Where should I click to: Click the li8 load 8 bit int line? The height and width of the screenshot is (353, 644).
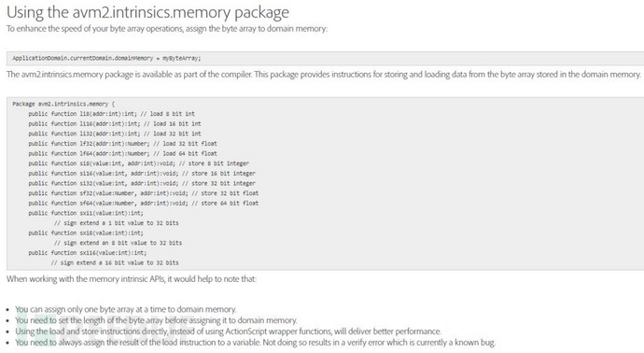112,114
